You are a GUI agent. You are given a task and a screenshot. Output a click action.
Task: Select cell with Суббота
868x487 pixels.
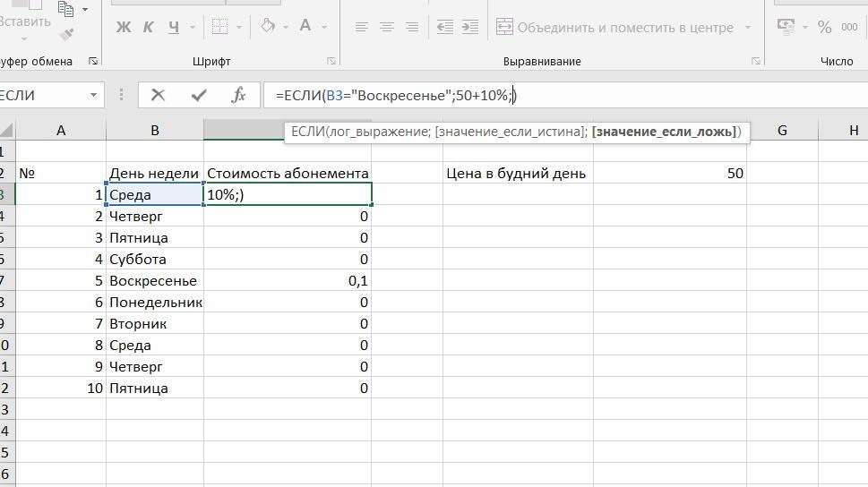point(155,259)
